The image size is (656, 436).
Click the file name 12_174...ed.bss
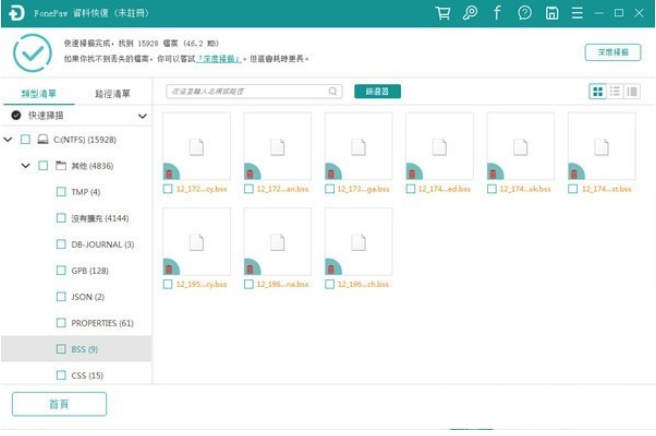click(444, 189)
